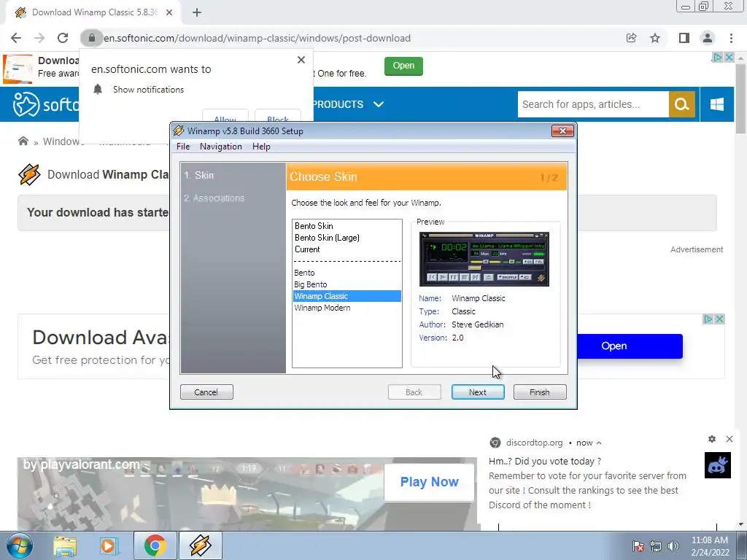Open the Windows Start button
Image resolution: width=747 pixels, height=560 pixels.
click(19, 545)
